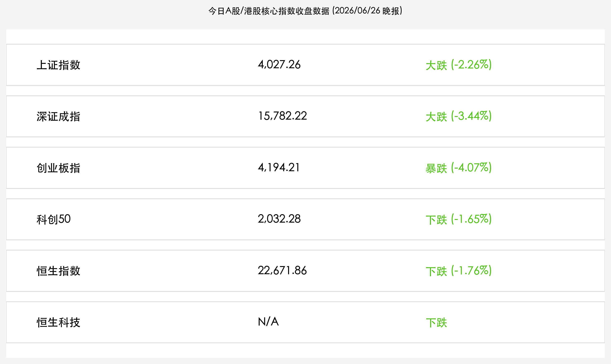Select the 4,027.26 closing value
The width and height of the screenshot is (611, 364).
279,65
